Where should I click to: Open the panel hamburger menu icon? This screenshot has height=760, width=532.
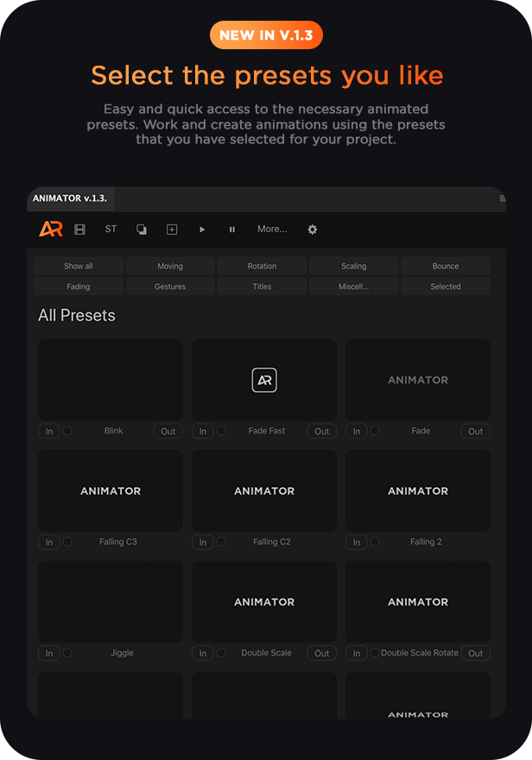tap(503, 199)
